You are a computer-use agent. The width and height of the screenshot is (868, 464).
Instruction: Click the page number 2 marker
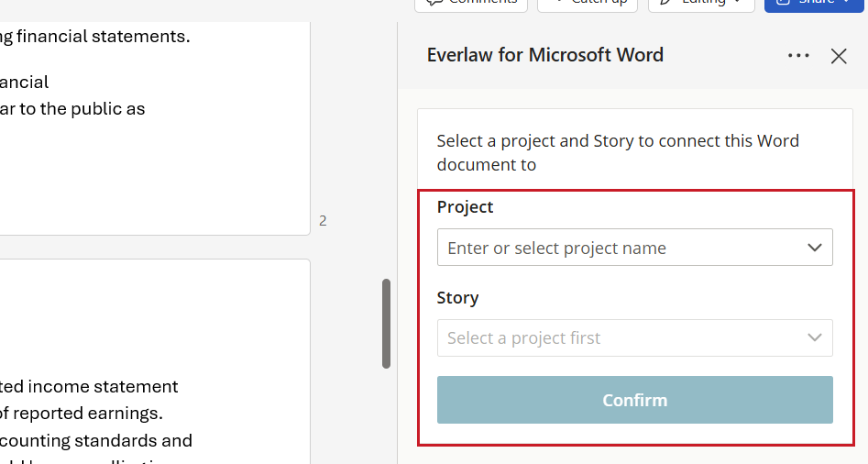coord(323,221)
